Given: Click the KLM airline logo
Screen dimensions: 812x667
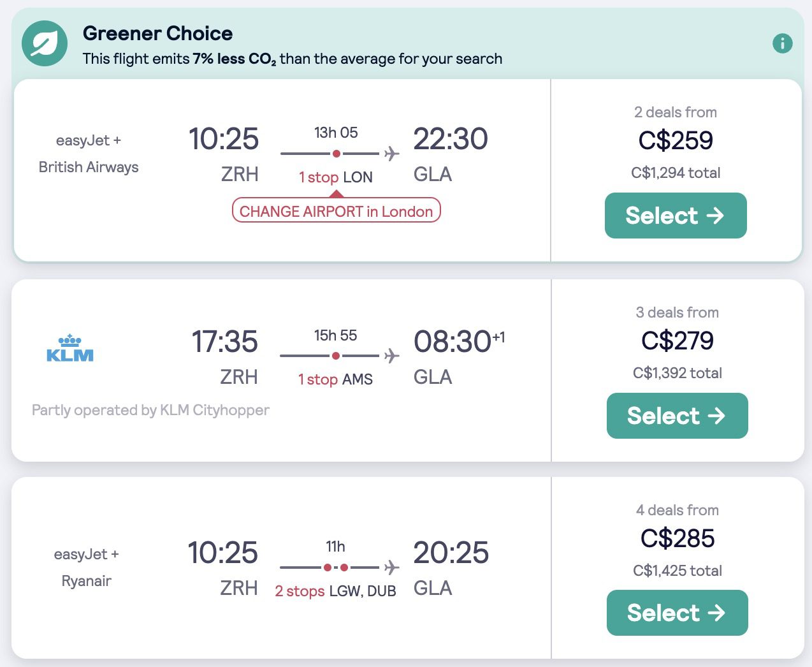Looking at the screenshot, I should [x=70, y=348].
